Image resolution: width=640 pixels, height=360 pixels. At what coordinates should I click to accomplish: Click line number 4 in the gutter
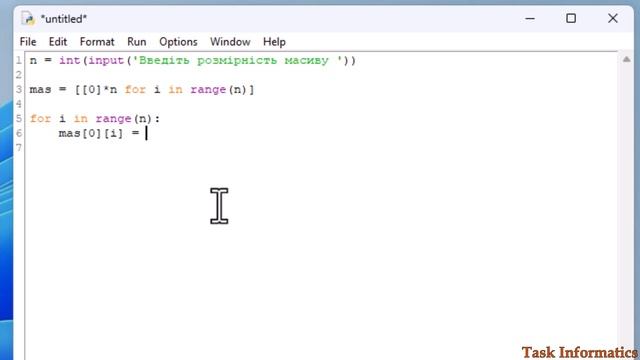[x=19, y=104]
